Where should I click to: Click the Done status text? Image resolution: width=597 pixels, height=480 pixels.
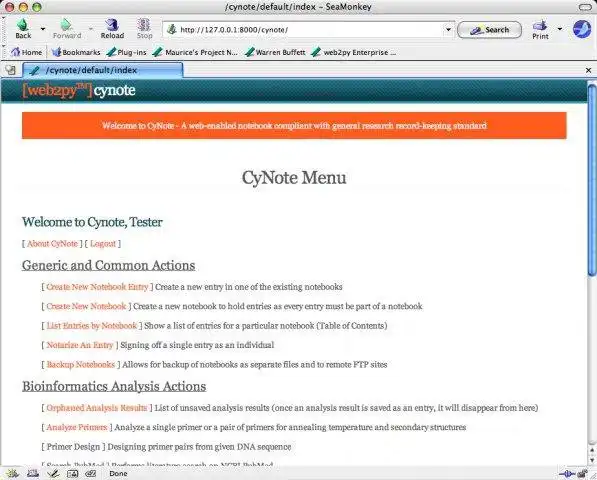[x=118, y=474]
